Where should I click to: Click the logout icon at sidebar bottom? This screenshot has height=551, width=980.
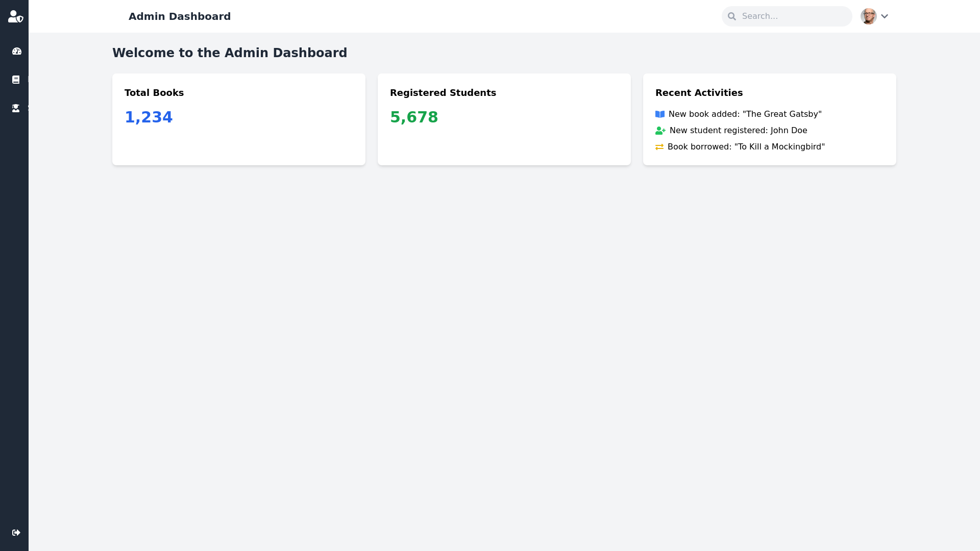[x=16, y=533]
